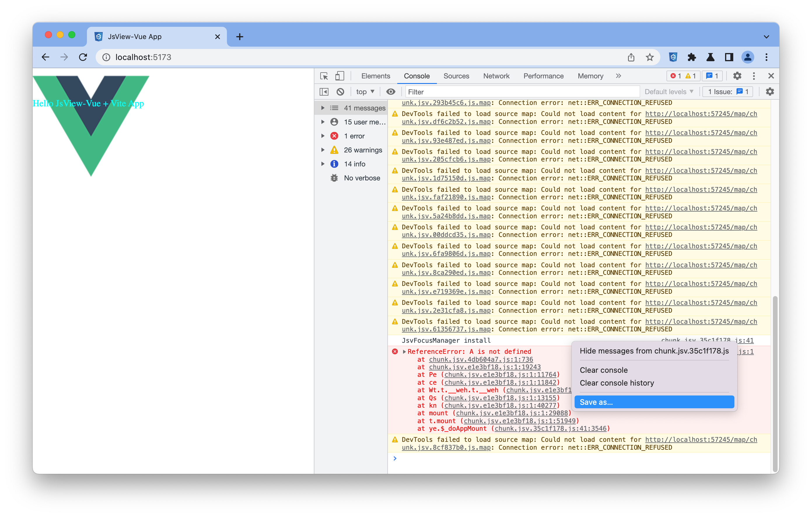
Task: Open the share page icon
Action: coord(631,57)
